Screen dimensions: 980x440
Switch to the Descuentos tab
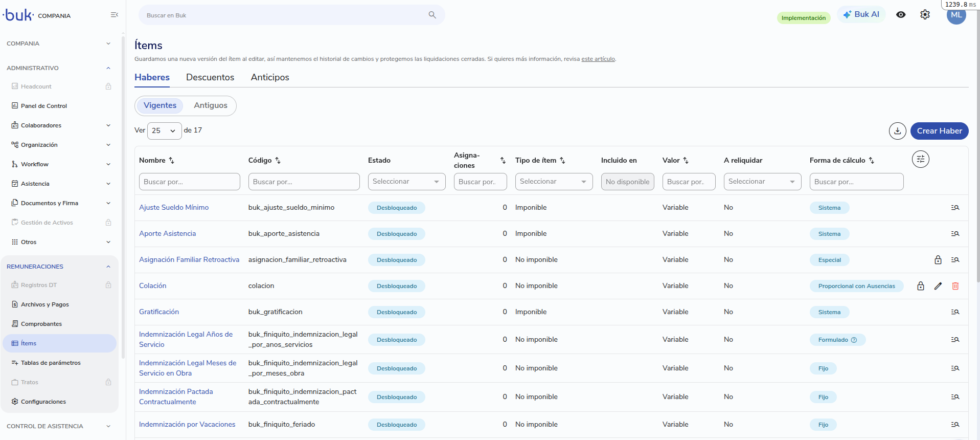pyautogui.click(x=210, y=77)
